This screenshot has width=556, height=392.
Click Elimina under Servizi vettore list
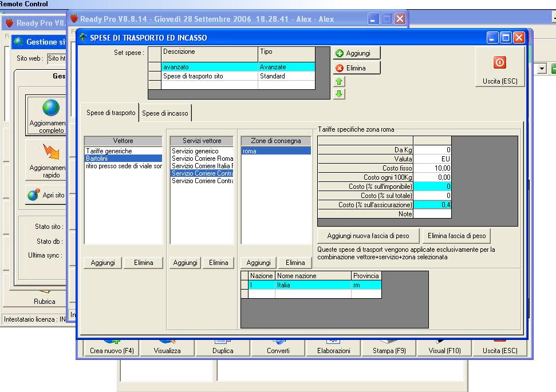click(218, 263)
